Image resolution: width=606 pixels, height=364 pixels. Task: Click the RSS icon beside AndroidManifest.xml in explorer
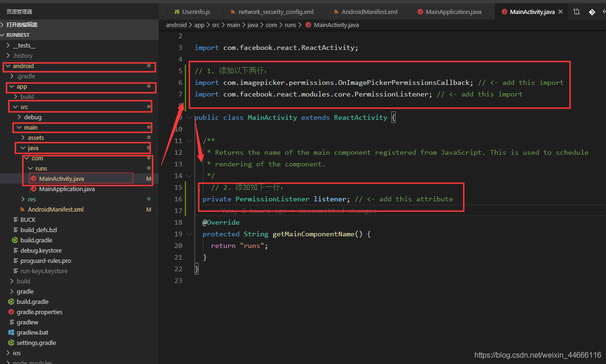22,209
